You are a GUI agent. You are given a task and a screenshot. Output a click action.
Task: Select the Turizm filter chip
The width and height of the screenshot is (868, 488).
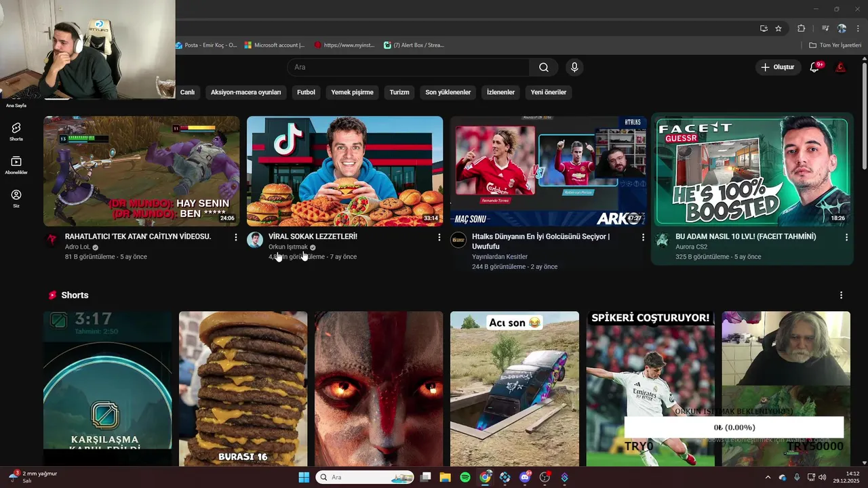pos(399,92)
